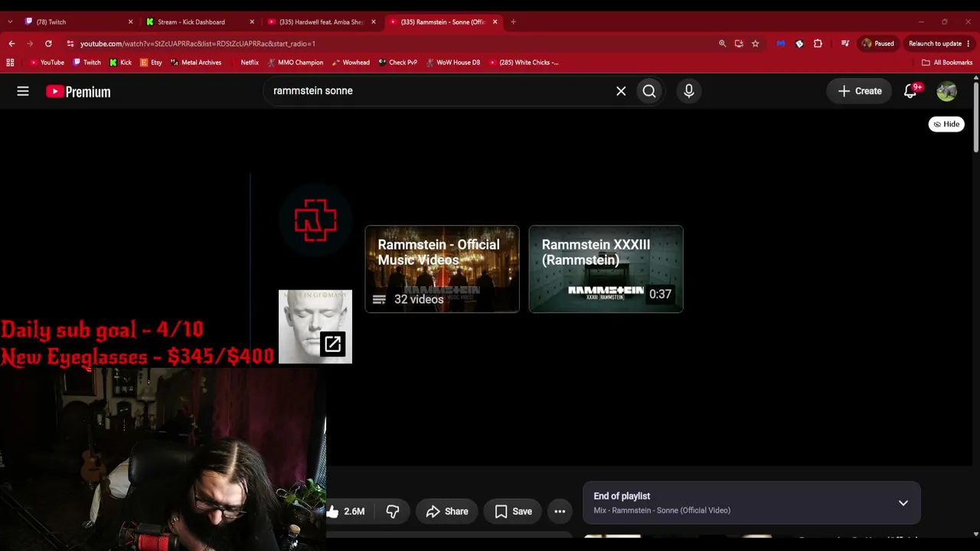Viewport: 980px width, 551px height.
Task: Close the Hardwell tab
Action: pos(374,22)
